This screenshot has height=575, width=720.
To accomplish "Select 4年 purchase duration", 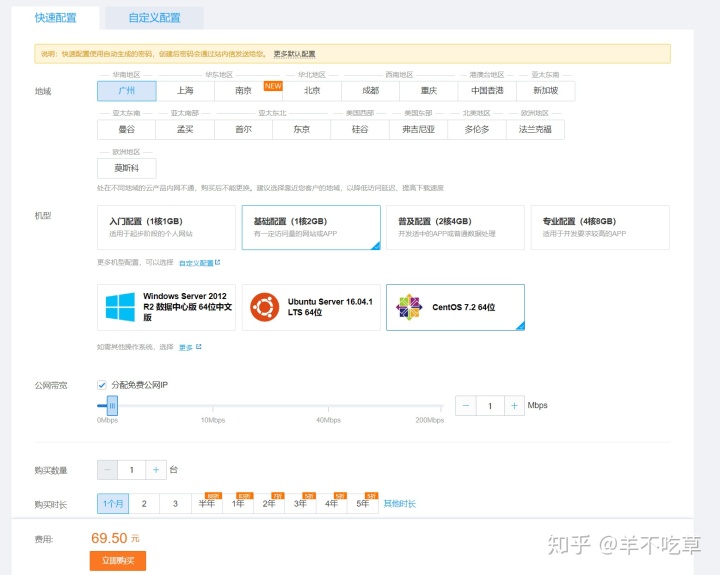I will [x=332, y=504].
